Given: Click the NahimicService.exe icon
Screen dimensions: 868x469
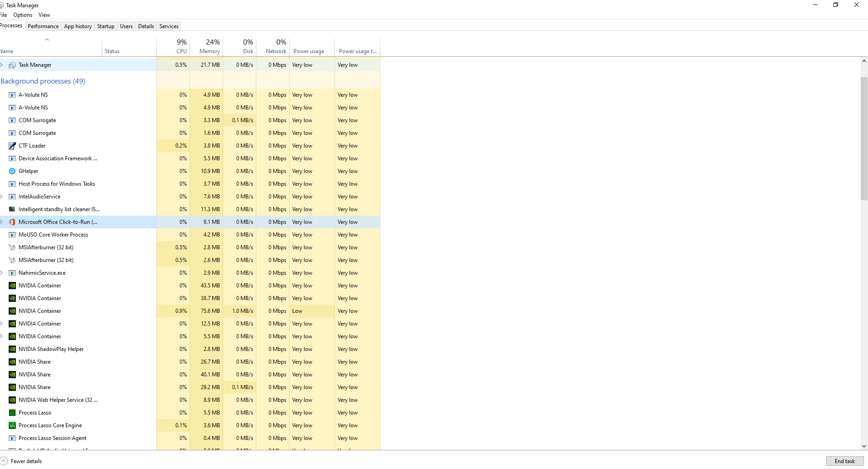Looking at the screenshot, I should click(x=12, y=273).
